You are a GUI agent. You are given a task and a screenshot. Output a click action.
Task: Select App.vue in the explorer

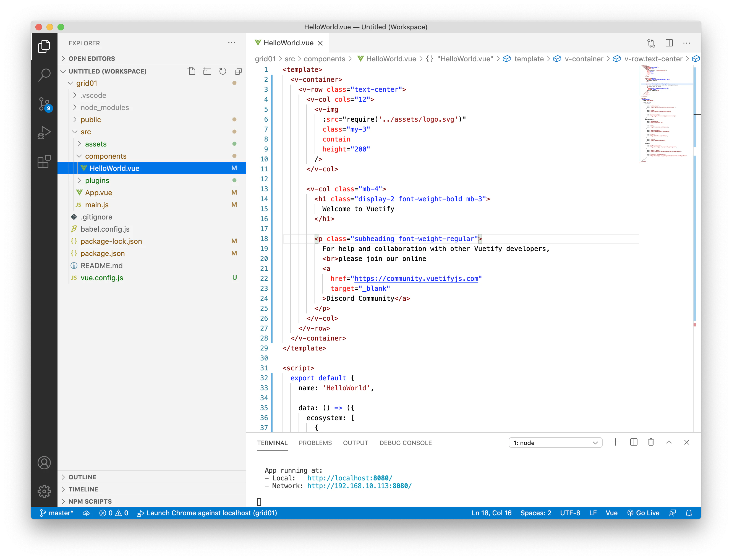click(99, 192)
